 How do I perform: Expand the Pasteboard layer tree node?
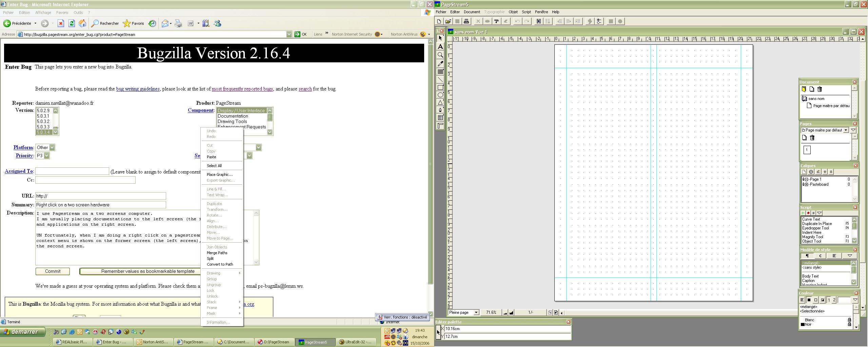click(806, 185)
